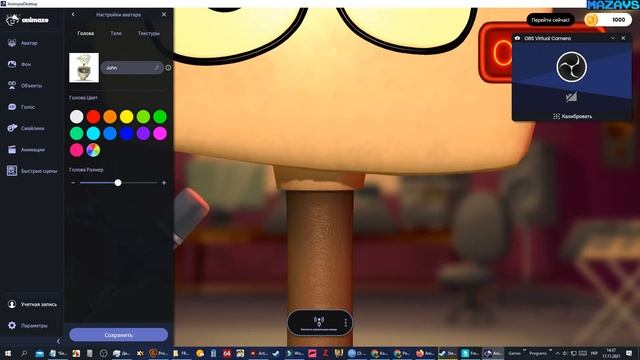This screenshot has height=360, width=640.
Task: Open the Смайлики emotes section
Action: coord(25,128)
